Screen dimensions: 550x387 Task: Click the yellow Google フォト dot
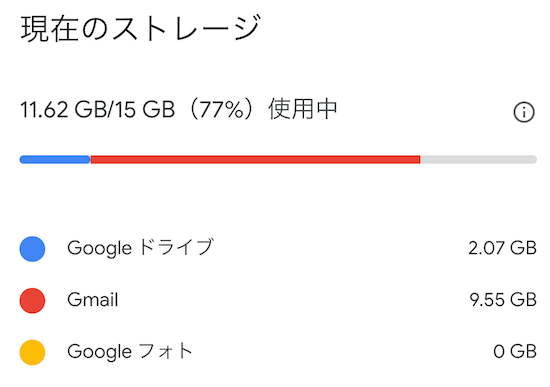[32, 352]
